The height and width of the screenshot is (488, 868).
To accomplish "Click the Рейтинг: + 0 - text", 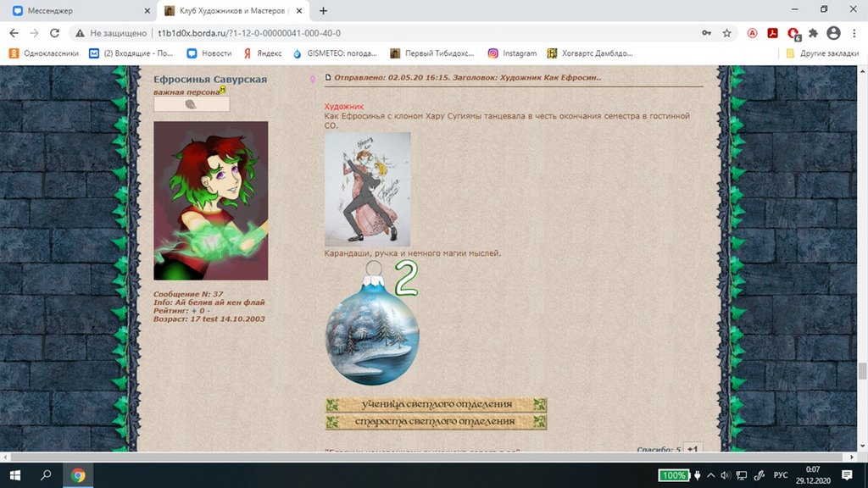I will [x=181, y=310].
